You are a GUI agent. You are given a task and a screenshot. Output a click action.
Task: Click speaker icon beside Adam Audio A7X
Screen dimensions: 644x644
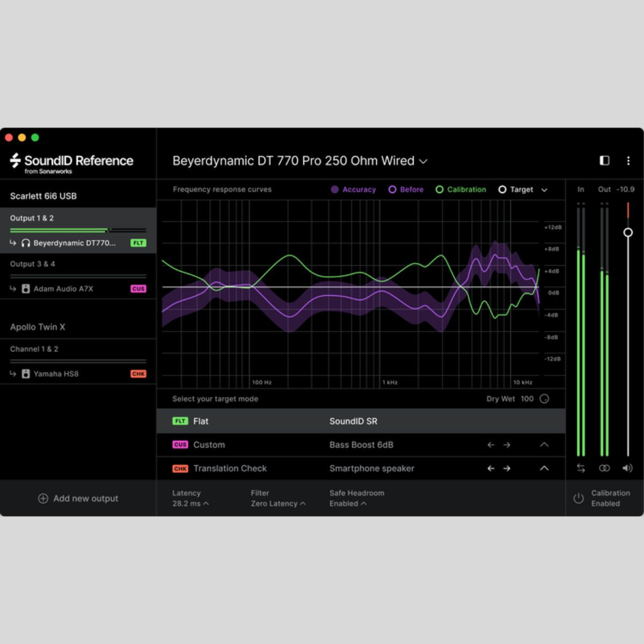(x=26, y=289)
